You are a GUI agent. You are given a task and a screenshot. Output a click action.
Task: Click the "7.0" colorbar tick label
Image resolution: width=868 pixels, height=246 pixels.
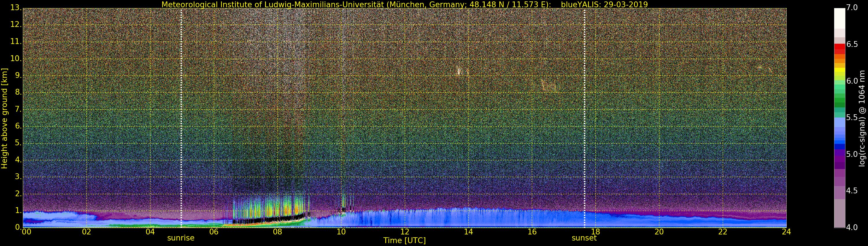click(x=852, y=8)
